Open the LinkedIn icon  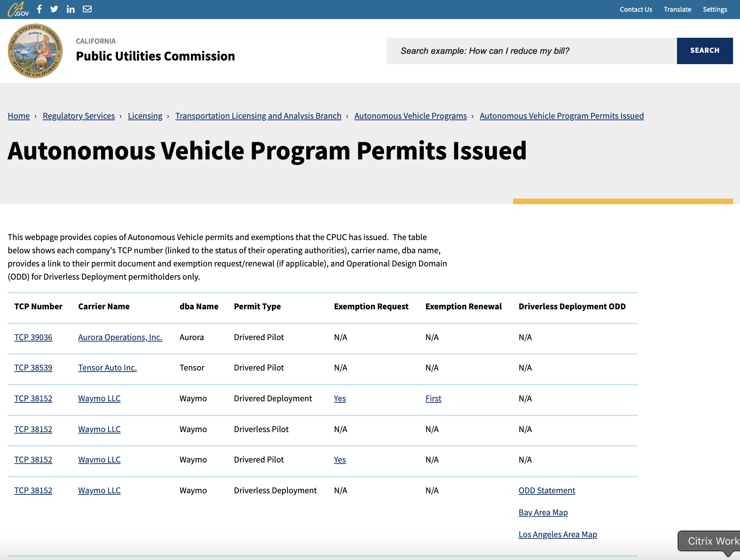[x=71, y=9]
